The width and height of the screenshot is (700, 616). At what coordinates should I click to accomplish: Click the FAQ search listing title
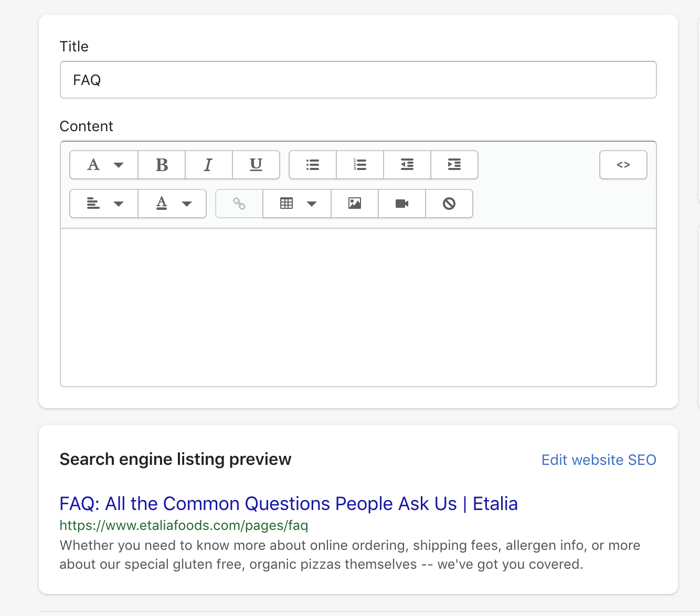pyautogui.click(x=289, y=504)
